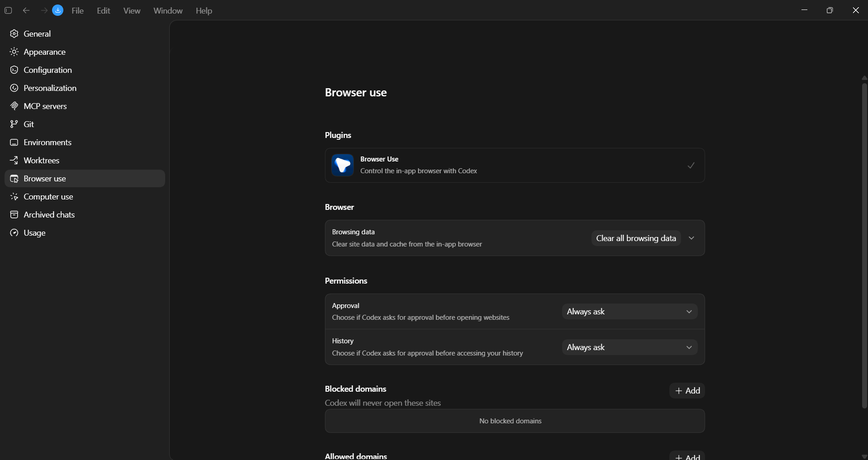Image resolution: width=868 pixels, height=460 pixels.
Task: Click the Computer use sparkle cursor icon
Action: pyautogui.click(x=14, y=197)
